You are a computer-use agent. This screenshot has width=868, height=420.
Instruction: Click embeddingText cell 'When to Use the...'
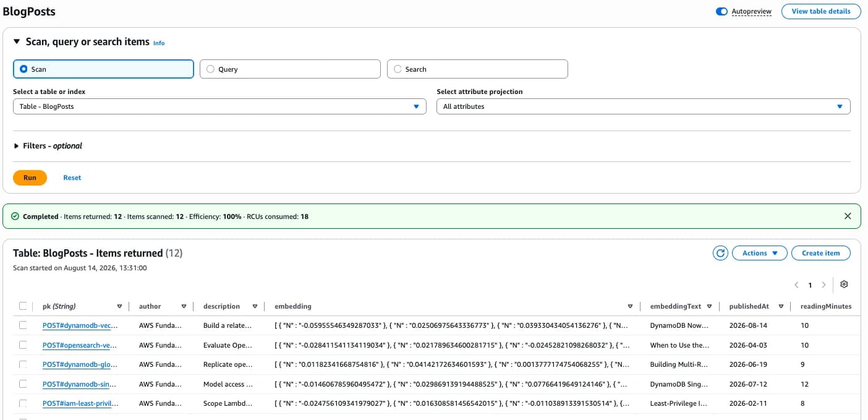[x=680, y=345]
